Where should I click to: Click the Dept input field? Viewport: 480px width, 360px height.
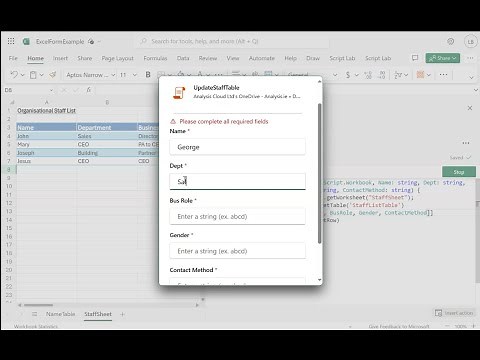237,181
